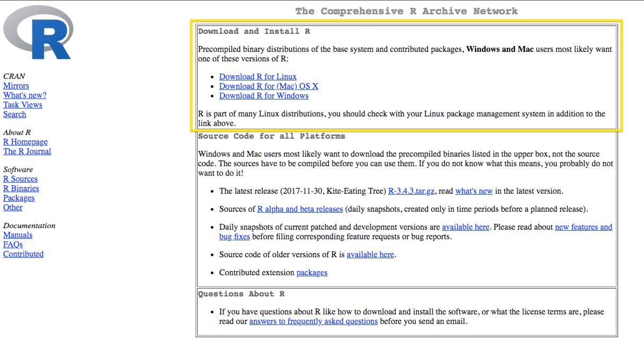This screenshot has height=343, width=644.
Task: Open the FAQs link
Action: coord(13,245)
